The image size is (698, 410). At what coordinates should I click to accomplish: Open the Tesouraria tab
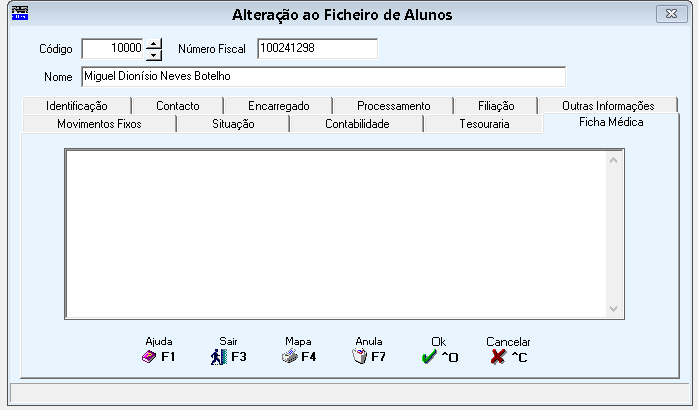(484, 124)
